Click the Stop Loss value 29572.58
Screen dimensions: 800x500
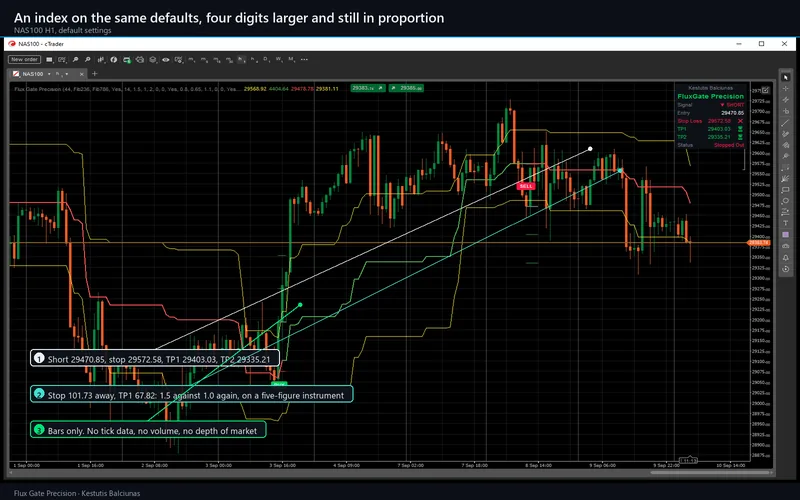pyautogui.click(x=718, y=121)
